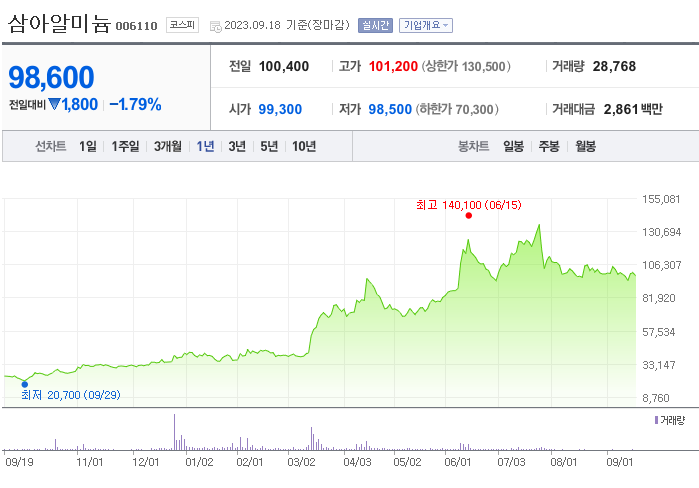This screenshot has width=699, height=488.
Task: Click the 실시간 real-time button
Action: [375, 25]
